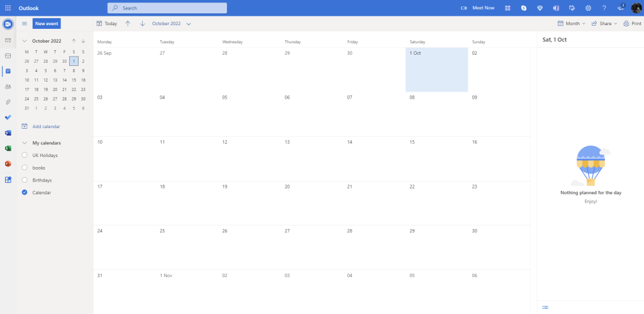Image resolution: width=644 pixels, height=314 pixels.
Task: Select 1 Oct cell in month grid
Action: pos(436,70)
